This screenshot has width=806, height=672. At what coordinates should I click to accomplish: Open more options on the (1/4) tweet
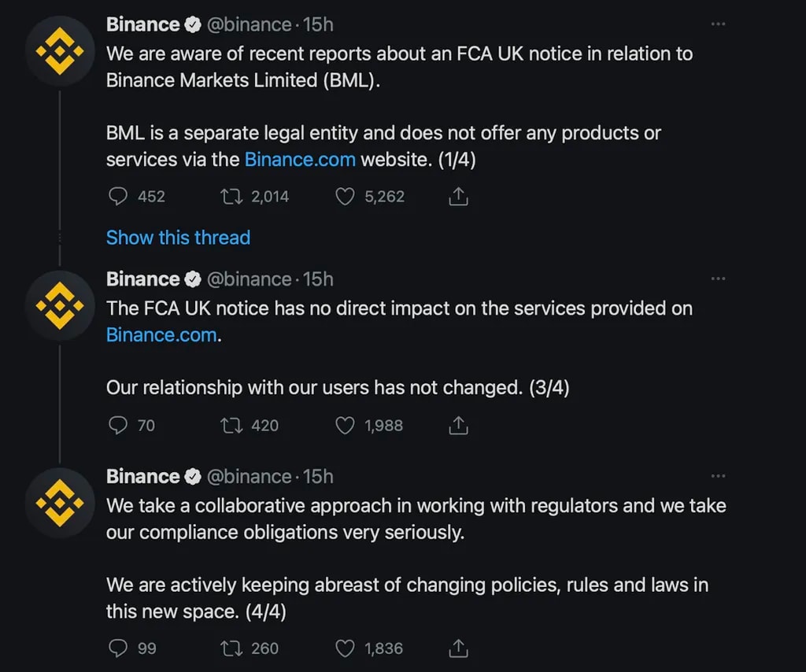tap(718, 24)
